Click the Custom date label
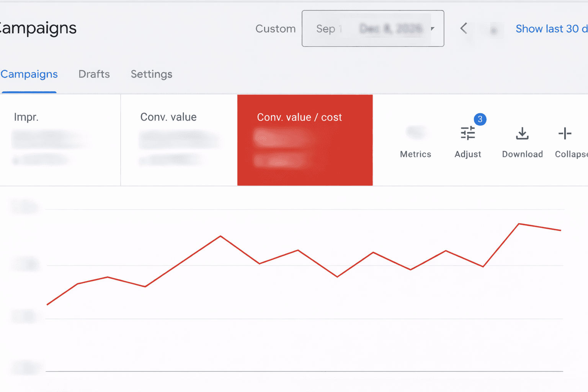Viewport: 588px width, 392px height. click(276, 29)
